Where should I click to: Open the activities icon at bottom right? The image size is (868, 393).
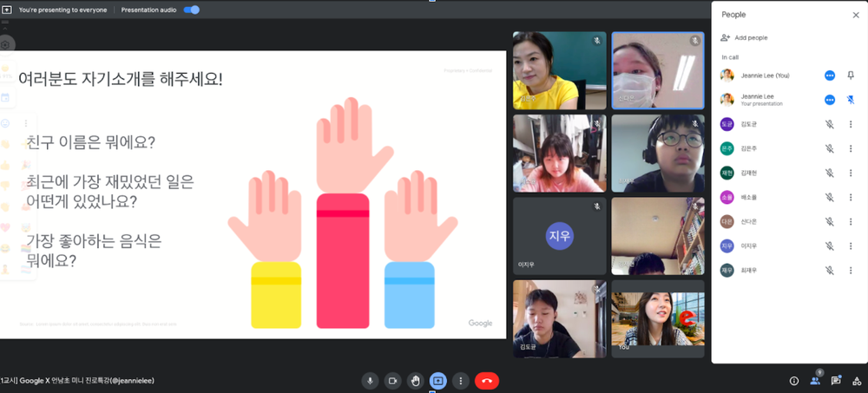[x=857, y=381]
